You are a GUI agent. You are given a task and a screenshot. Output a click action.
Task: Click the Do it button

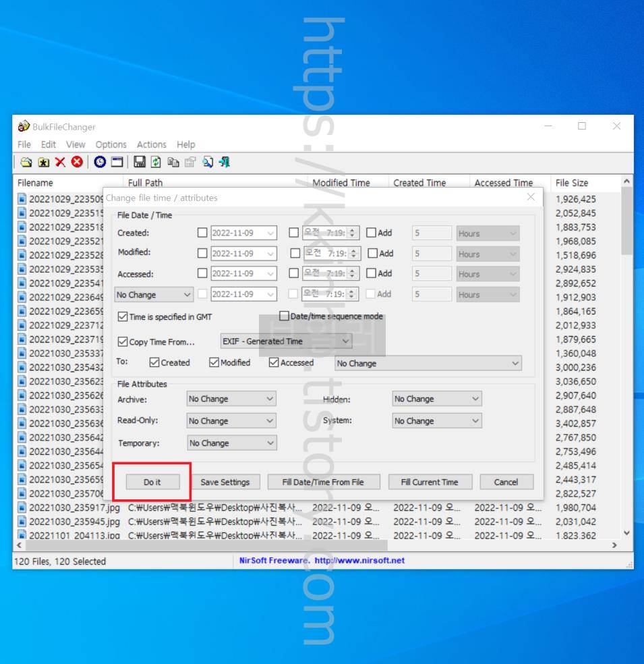(152, 482)
